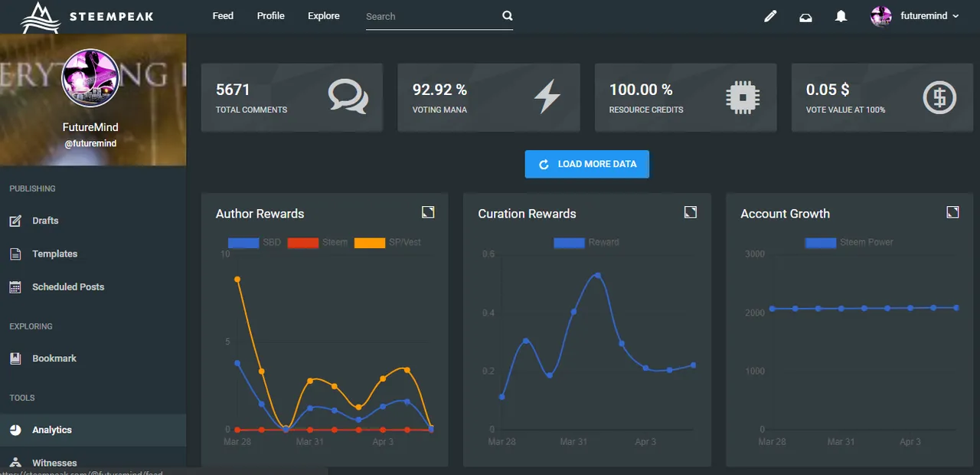Expand the Account Growth chart
Screen dimensions: 980x475
point(952,212)
